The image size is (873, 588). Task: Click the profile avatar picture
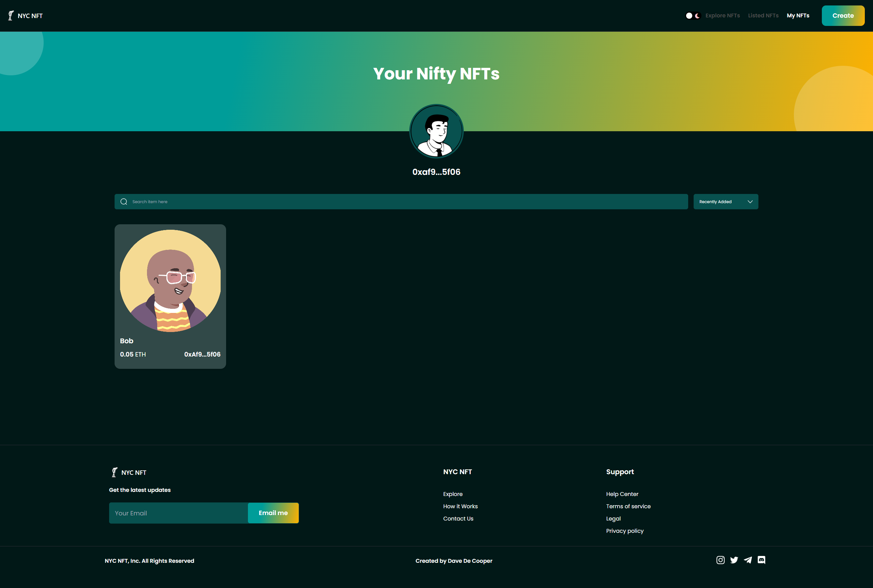(436, 131)
